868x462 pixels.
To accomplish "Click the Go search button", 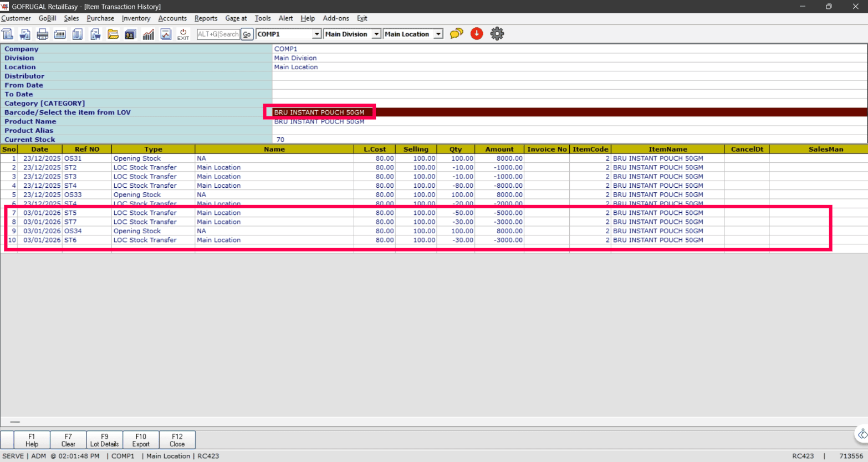I will coord(247,34).
